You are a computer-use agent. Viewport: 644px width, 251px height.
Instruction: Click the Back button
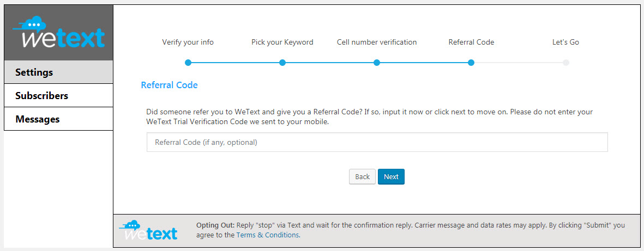point(362,177)
